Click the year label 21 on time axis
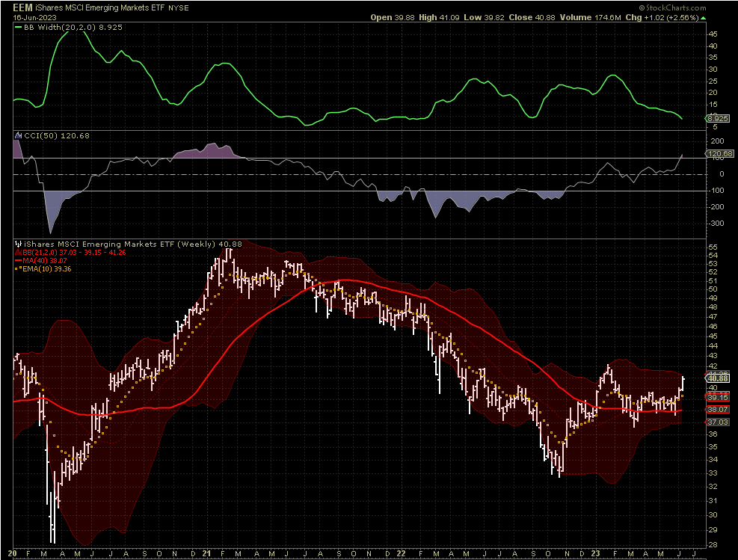Viewport: 738px width, 560px height. pos(206,553)
